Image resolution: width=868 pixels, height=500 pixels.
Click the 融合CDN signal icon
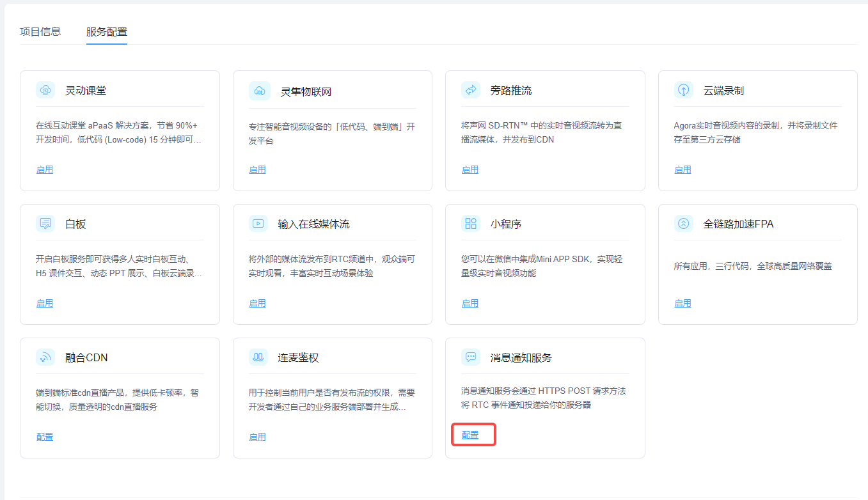click(x=45, y=357)
